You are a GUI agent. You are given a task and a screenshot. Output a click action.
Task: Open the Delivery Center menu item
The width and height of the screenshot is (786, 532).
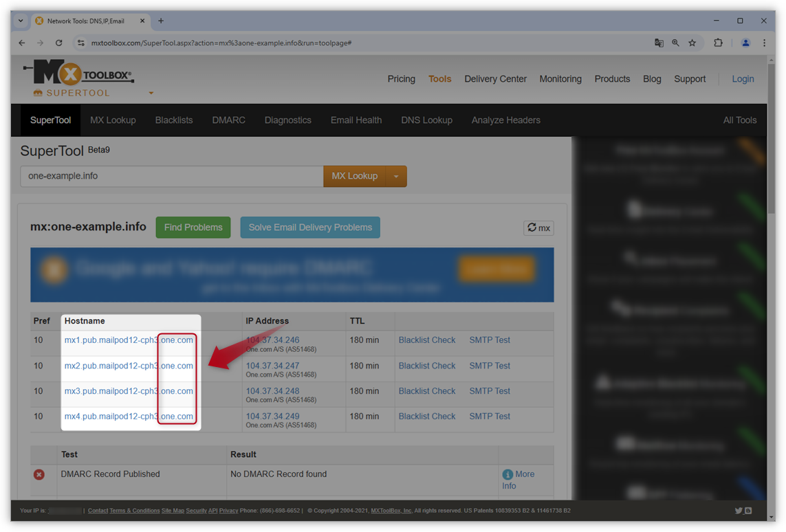pyautogui.click(x=495, y=79)
